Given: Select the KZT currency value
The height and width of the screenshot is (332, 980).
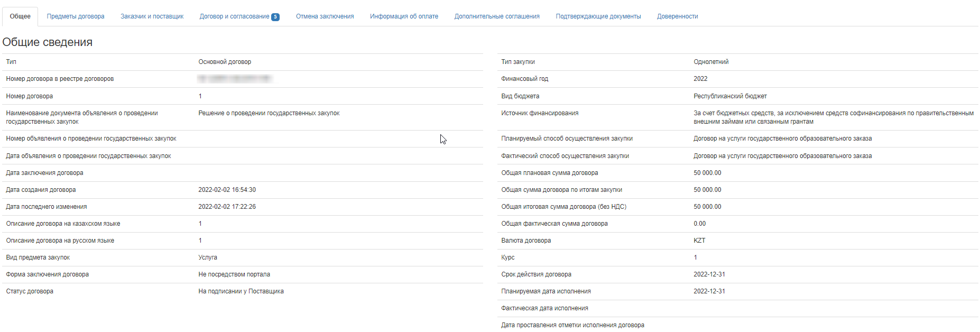Looking at the screenshot, I should (x=699, y=241).
